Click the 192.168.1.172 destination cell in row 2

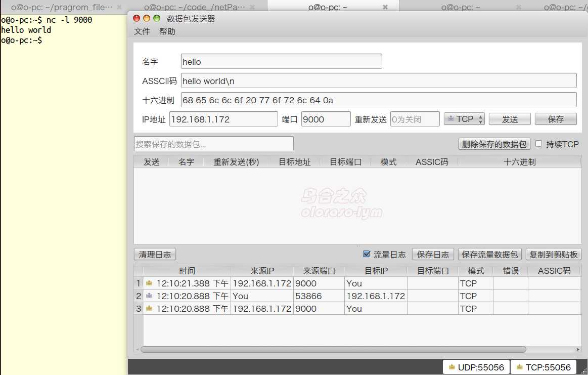[x=376, y=296]
